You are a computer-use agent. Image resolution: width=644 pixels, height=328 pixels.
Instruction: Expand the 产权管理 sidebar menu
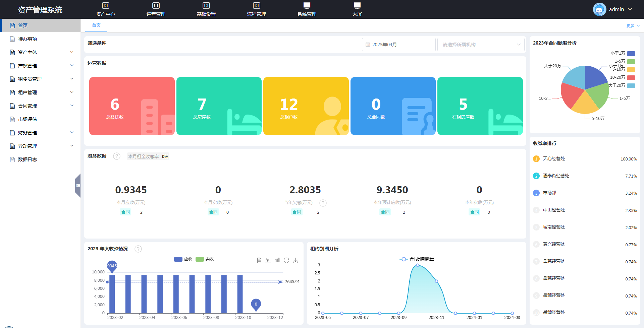point(40,66)
